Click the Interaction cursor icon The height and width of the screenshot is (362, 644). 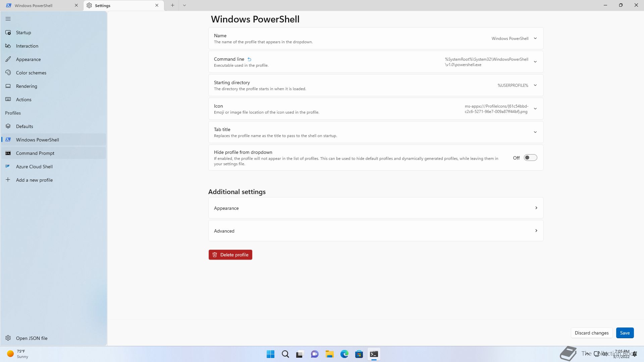[x=8, y=46]
